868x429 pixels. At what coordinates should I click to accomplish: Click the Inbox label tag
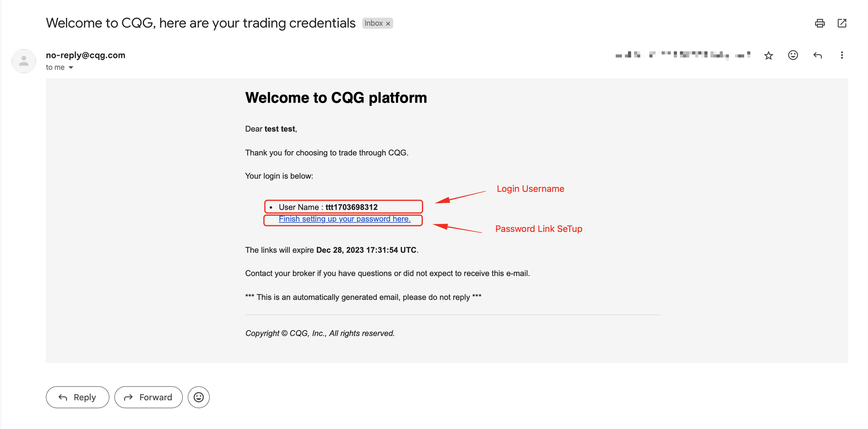(x=373, y=23)
